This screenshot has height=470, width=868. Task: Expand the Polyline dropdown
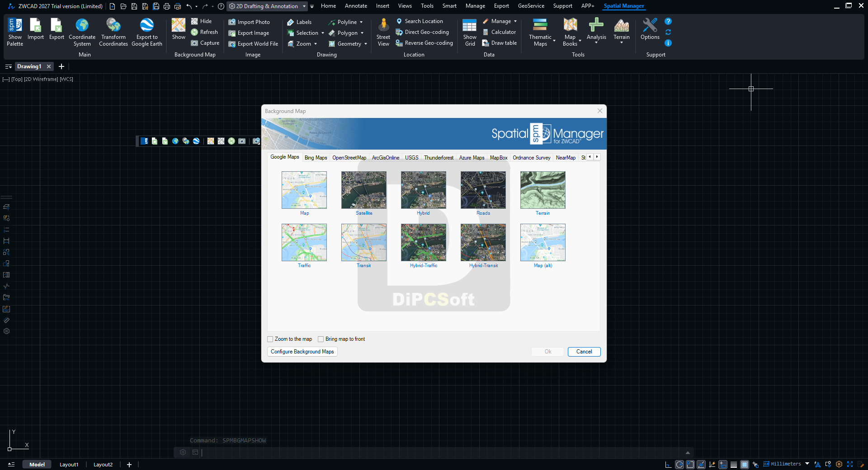pyautogui.click(x=361, y=22)
